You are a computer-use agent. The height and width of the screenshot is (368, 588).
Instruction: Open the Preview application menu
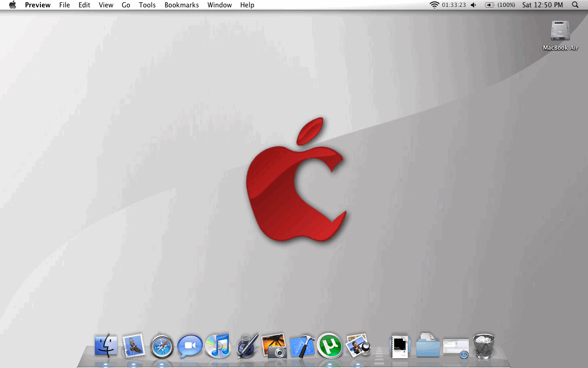click(38, 5)
